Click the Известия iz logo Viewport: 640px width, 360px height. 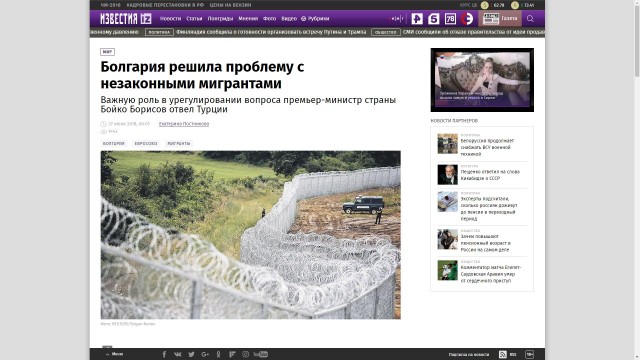coord(126,18)
